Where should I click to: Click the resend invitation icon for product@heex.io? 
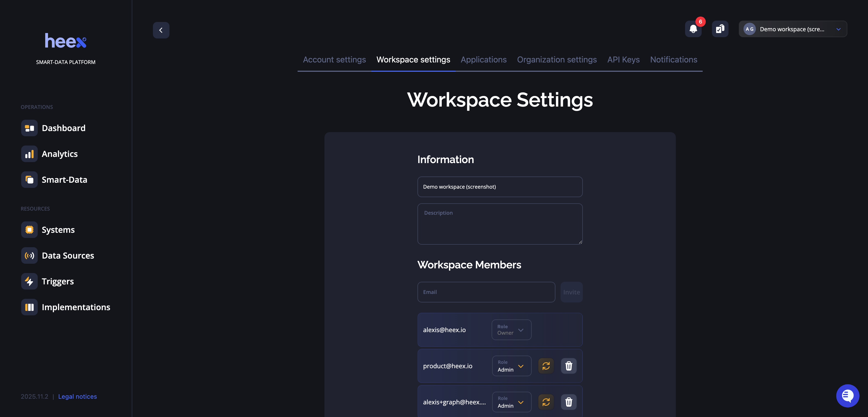[546, 366]
